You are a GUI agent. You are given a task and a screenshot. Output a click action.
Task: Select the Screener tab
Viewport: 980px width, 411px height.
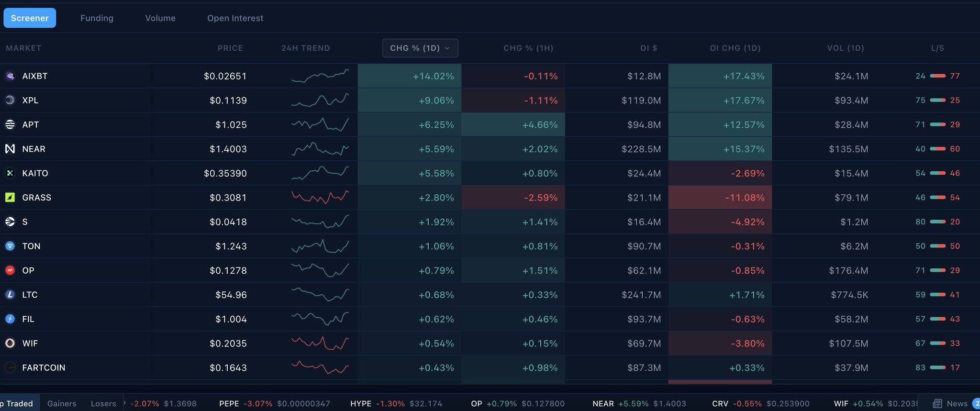pyautogui.click(x=30, y=18)
